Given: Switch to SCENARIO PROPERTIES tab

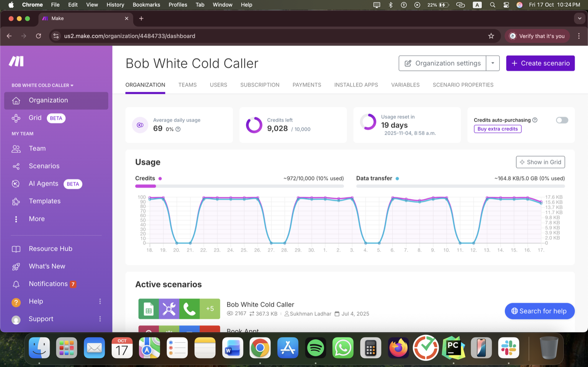Looking at the screenshot, I should pyautogui.click(x=463, y=85).
